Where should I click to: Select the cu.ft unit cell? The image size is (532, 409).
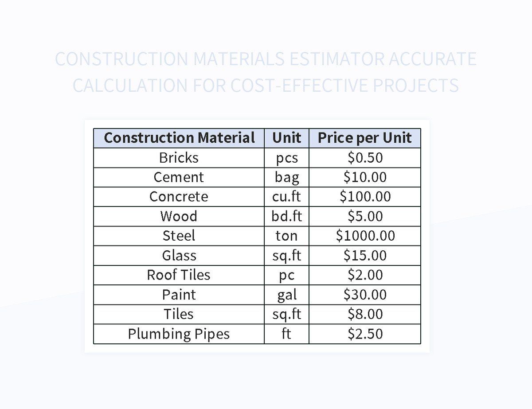[286, 197]
